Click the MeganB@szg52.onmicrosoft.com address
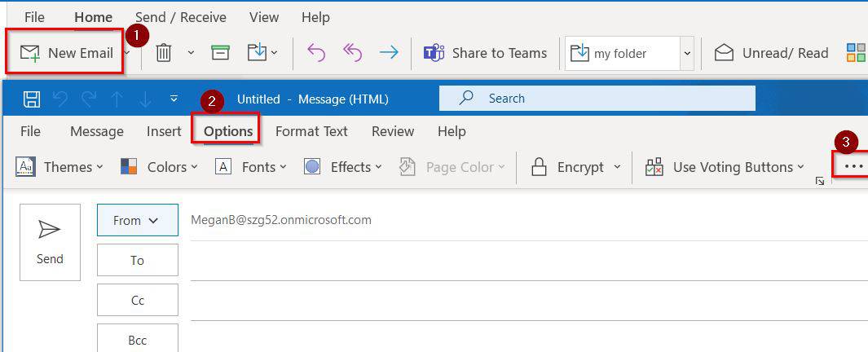Screen dimensions: 868x352 coord(280,220)
